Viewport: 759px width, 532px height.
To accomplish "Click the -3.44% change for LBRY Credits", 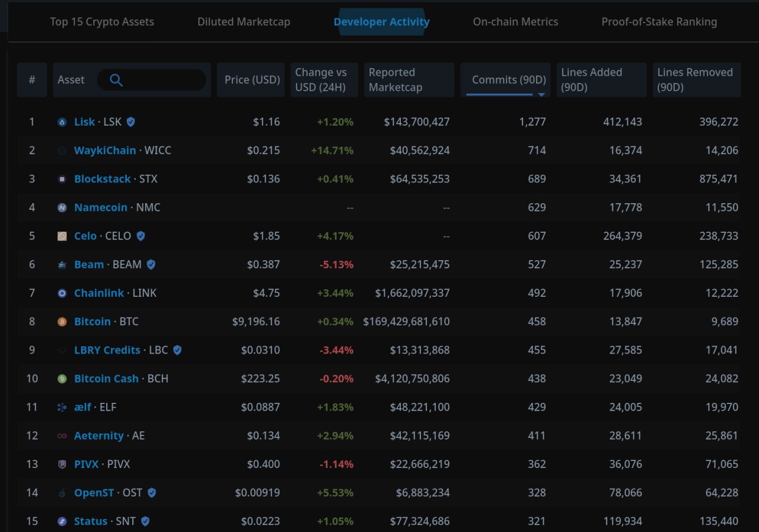I will tap(336, 350).
